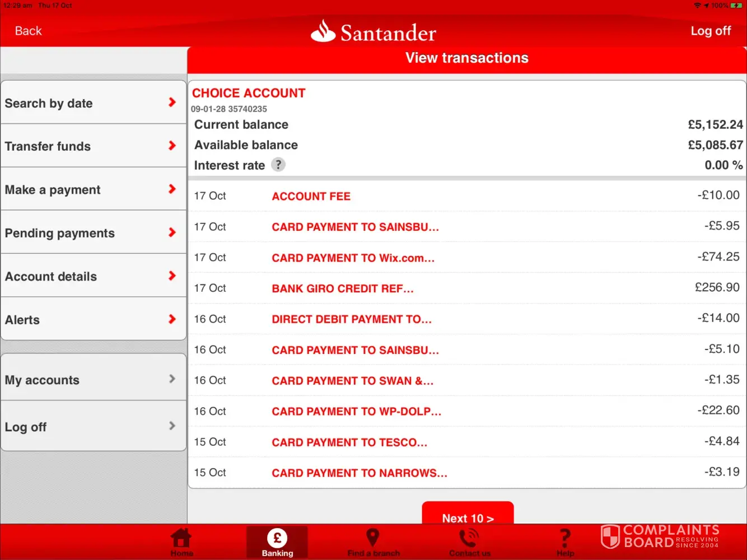Open Help question mark icon
747x560 pixels.
coord(566,538)
